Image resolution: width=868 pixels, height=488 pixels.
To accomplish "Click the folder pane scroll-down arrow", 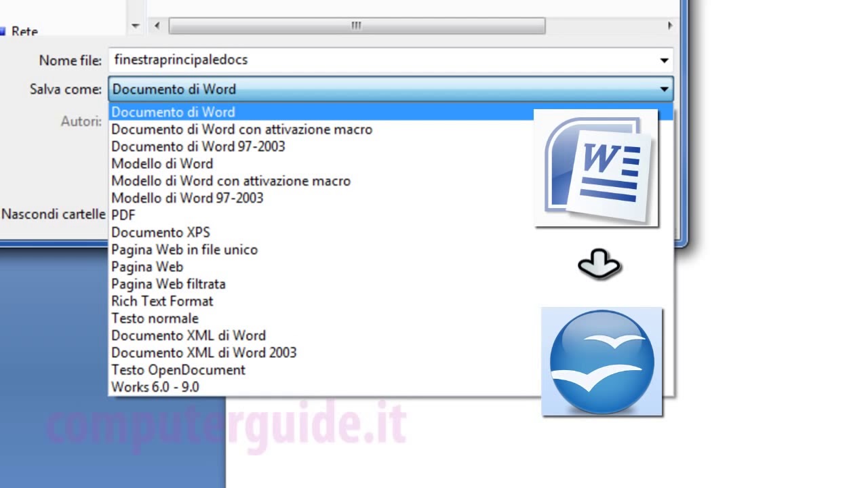I will 135,26.
